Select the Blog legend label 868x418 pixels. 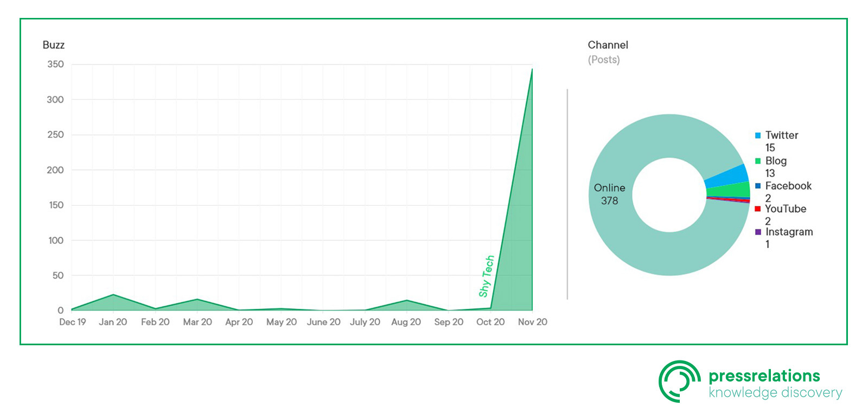tap(776, 161)
